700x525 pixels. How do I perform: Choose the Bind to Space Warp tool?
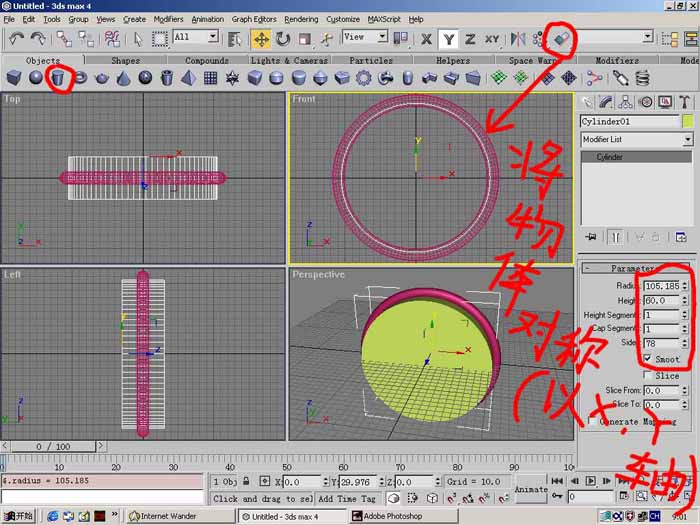click(112, 39)
